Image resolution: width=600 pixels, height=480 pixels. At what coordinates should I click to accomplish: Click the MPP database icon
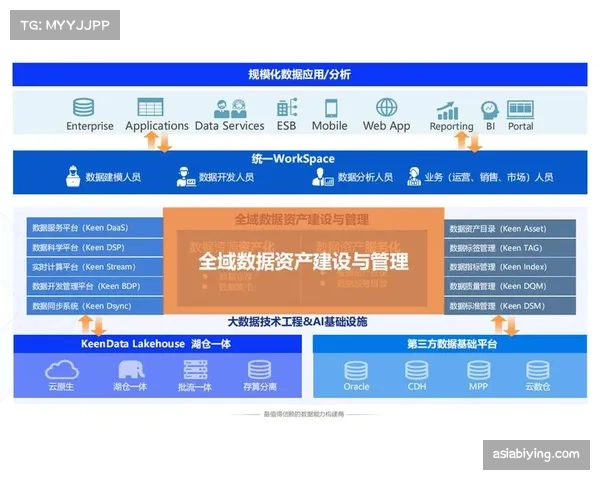tap(478, 371)
